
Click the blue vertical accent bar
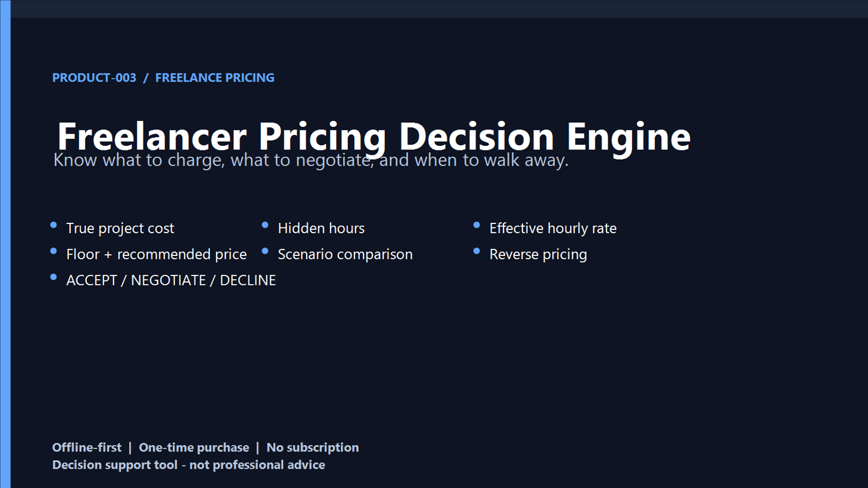(5, 244)
